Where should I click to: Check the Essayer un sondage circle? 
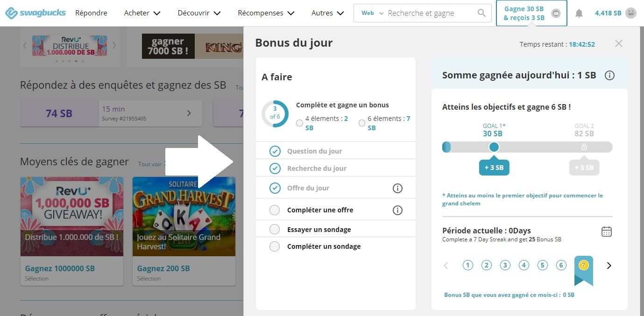[275, 229]
